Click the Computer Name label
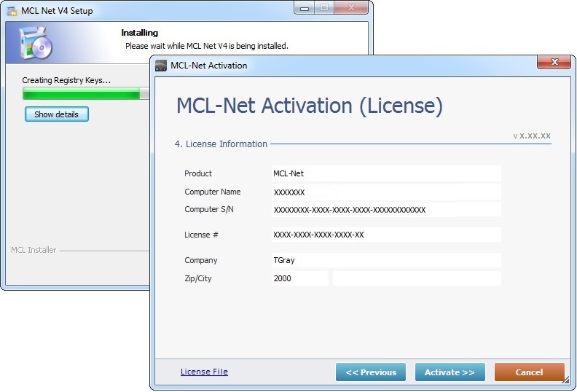 (212, 192)
